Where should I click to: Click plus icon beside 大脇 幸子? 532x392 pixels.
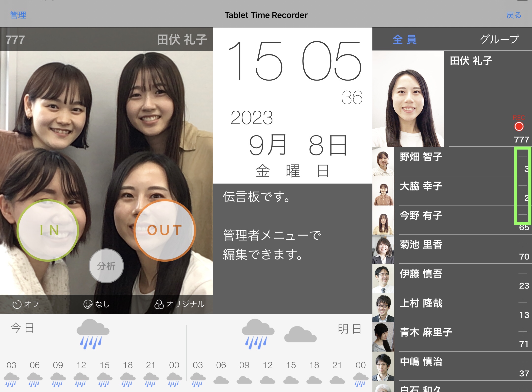[522, 186]
